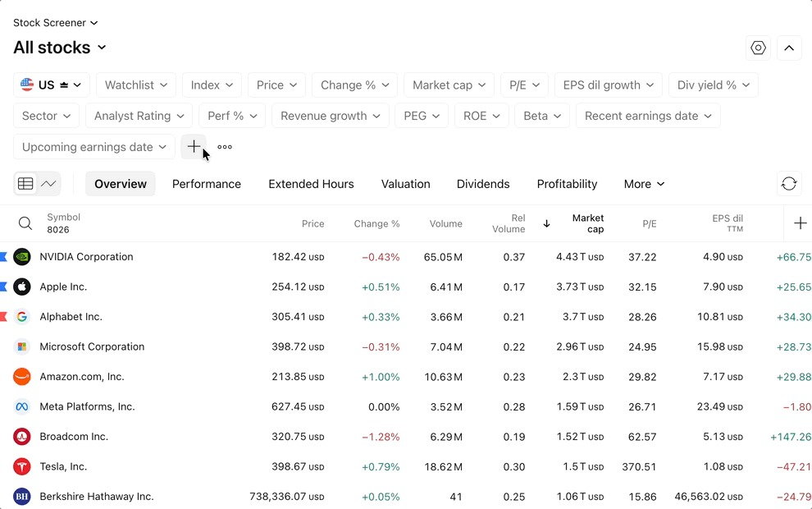Open the three-dots more filters menu
This screenshot has width=812, height=509.
point(225,147)
